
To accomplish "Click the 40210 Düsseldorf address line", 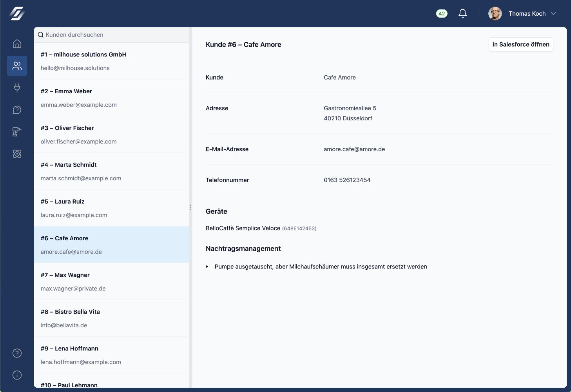I will click(x=348, y=118).
